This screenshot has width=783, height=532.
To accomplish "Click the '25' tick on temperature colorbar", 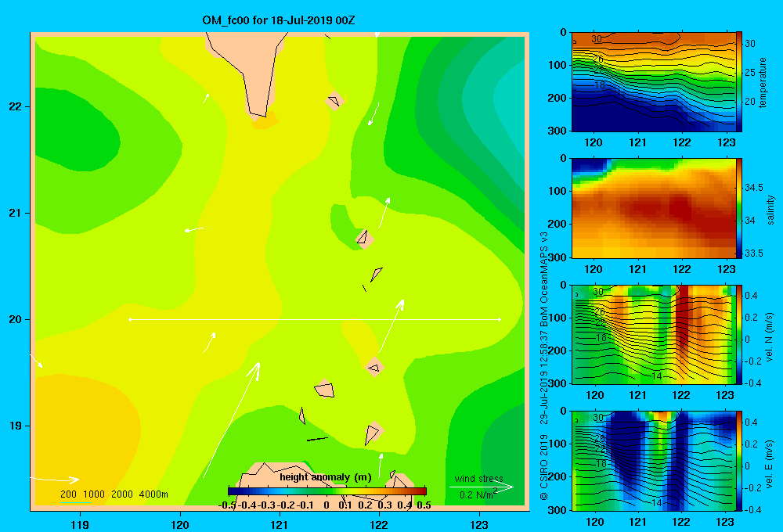I will coord(750,73).
